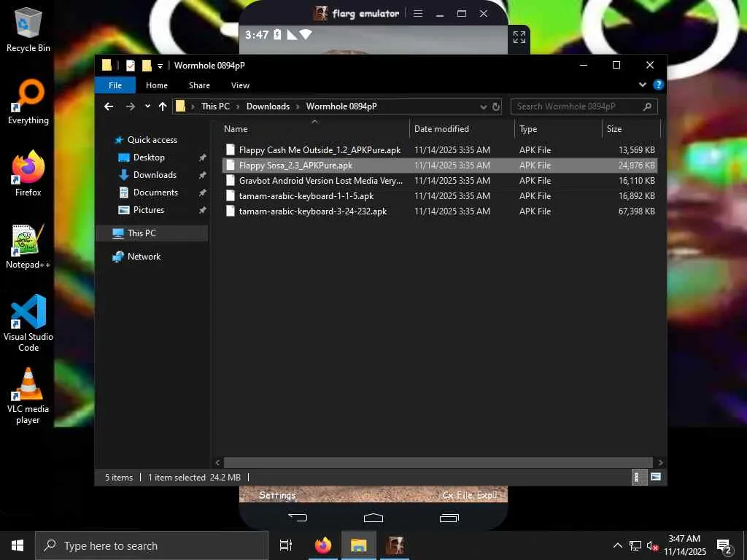Launch the Visual Studio Code desktop shortcut
This screenshot has width=747, height=560.
pos(28,323)
